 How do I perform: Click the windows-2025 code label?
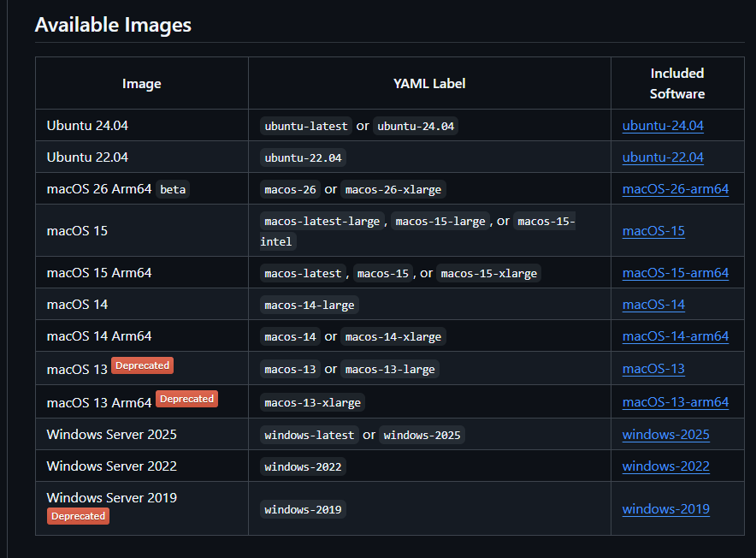[422, 435]
